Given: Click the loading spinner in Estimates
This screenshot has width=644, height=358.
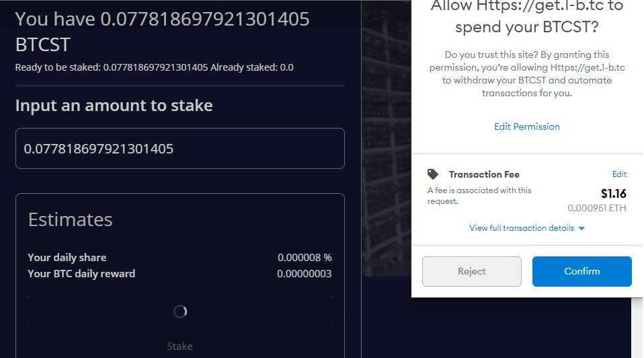Looking at the screenshot, I should click(180, 312).
